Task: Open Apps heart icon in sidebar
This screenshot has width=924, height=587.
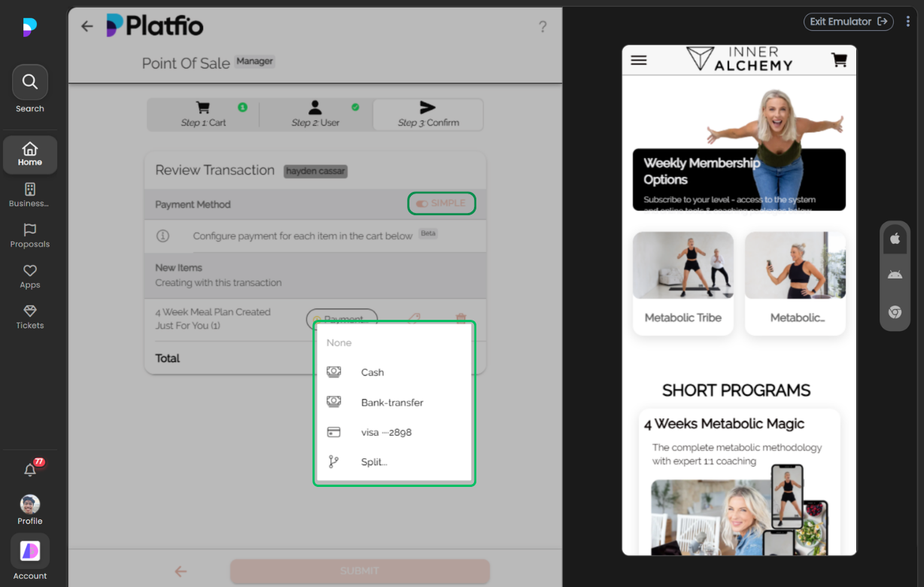Action: [30, 276]
